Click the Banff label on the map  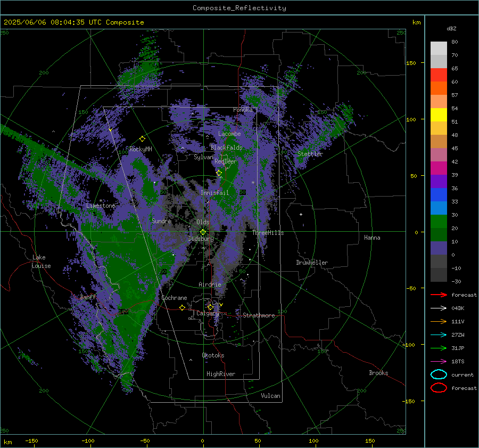pyautogui.click(x=88, y=297)
